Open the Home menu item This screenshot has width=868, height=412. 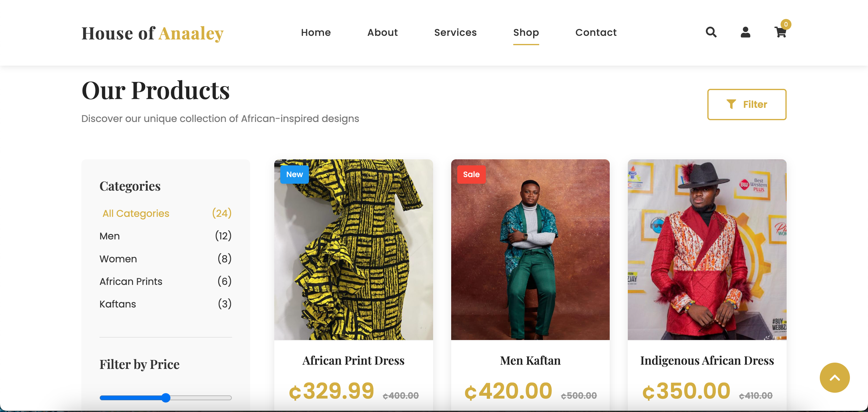316,32
